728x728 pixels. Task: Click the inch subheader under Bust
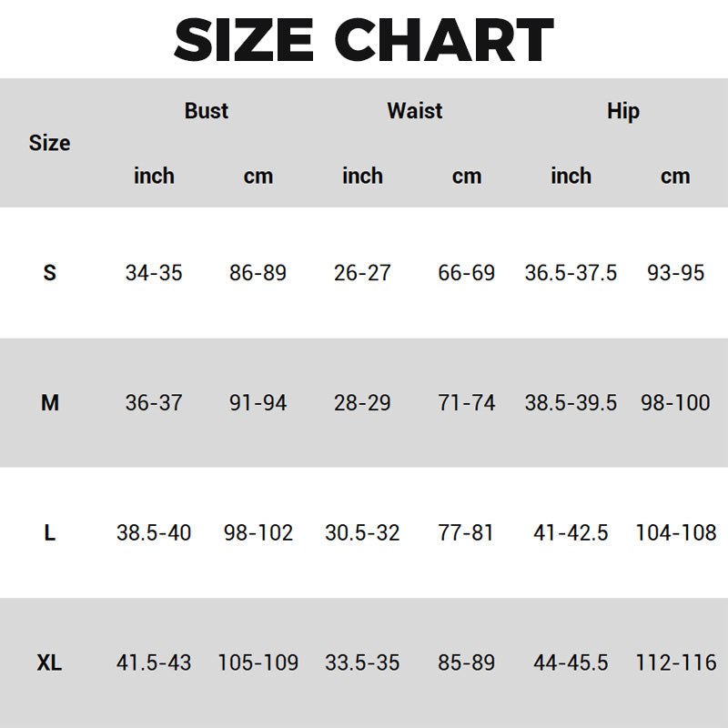[x=154, y=176]
